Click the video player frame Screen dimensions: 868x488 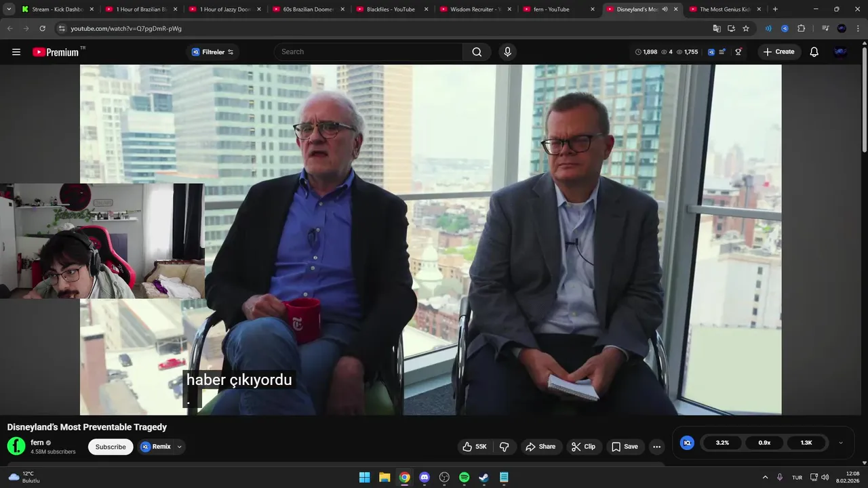click(x=431, y=239)
